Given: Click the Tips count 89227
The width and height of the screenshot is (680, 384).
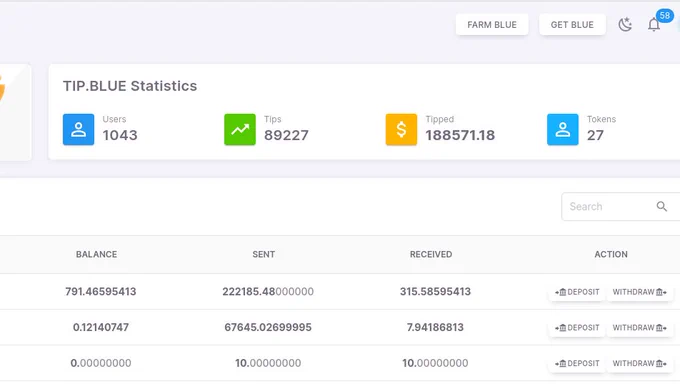Looking at the screenshot, I should tap(286, 135).
